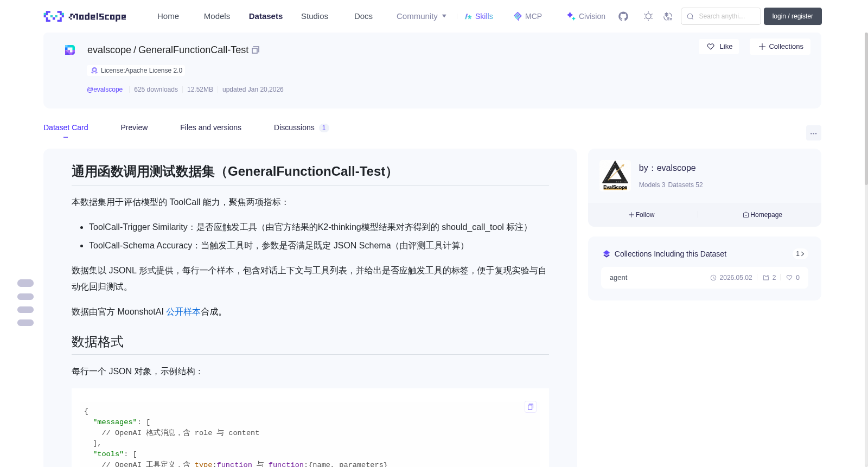
Task: Open the three-dots more options menu
Action: [x=813, y=133]
